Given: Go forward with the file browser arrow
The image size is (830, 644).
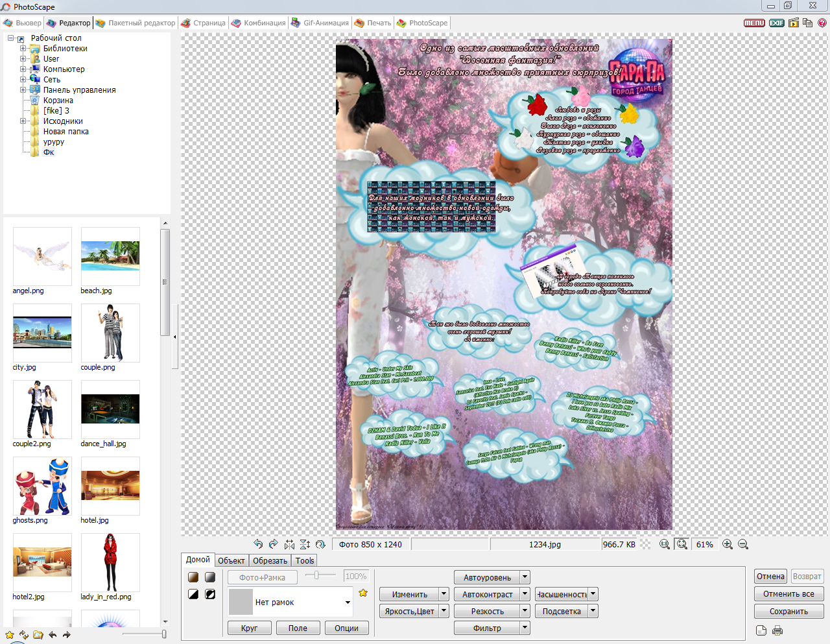Looking at the screenshot, I should click(x=67, y=635).
